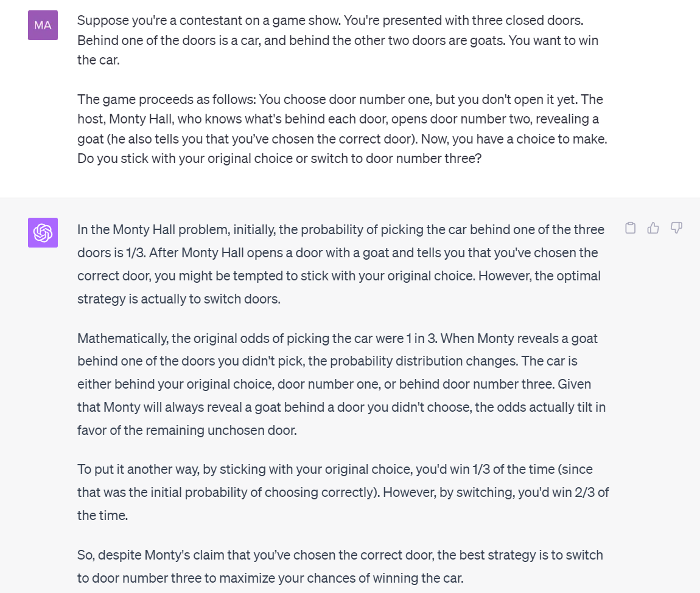Click the line 'to door number three to maximize'
This screenshot has height=593, width=700.
click(270, 578)
